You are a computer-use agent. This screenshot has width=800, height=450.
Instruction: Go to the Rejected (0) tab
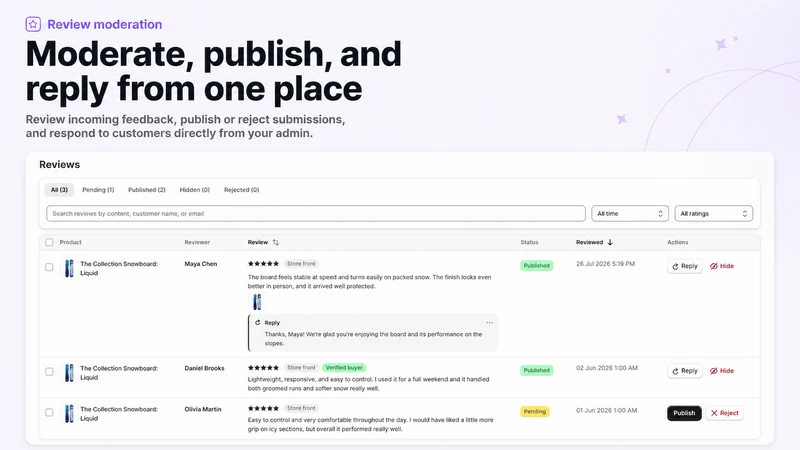point(241,190)
